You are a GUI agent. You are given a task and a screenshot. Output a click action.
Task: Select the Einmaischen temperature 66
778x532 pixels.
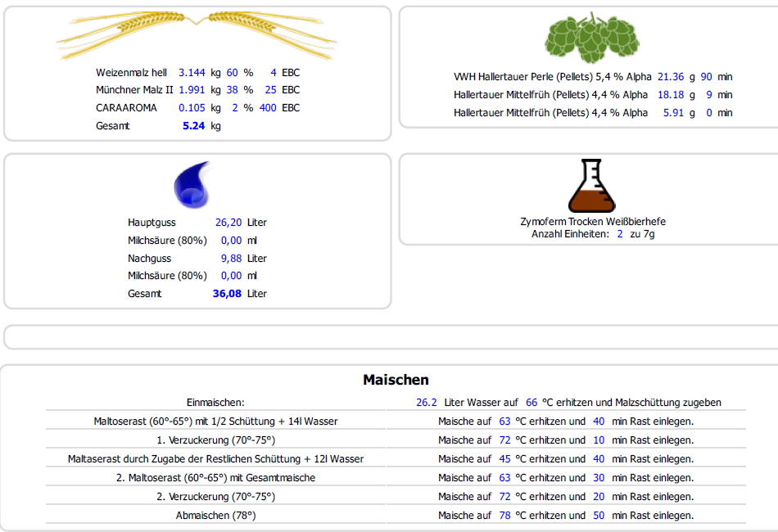point(531,403)
